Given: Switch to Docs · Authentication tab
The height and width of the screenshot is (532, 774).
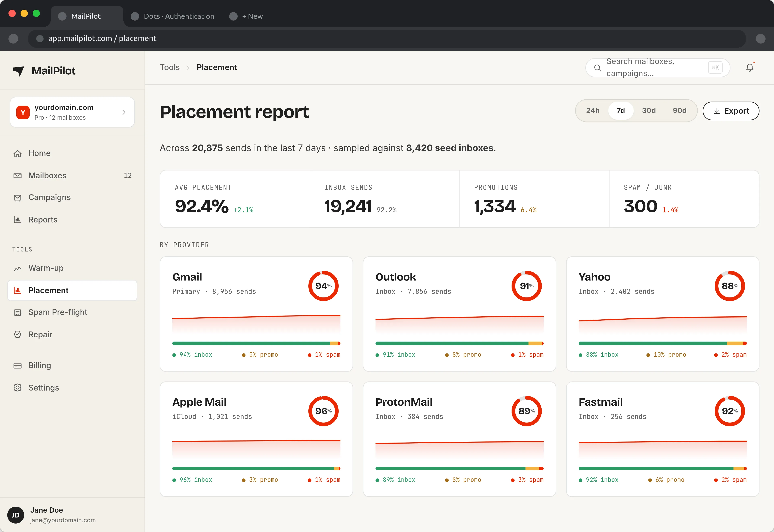Looking at the screenshot, I should [173, 16].
